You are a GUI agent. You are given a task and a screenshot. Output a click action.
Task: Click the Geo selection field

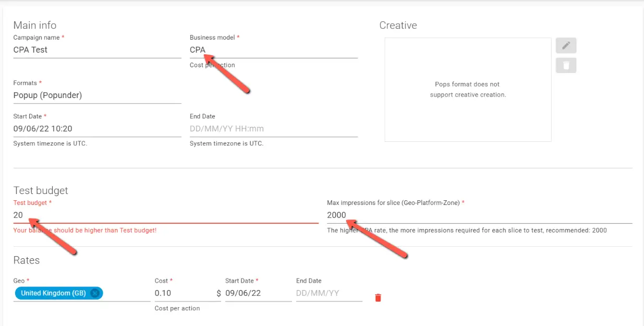[x=126, y=293]
